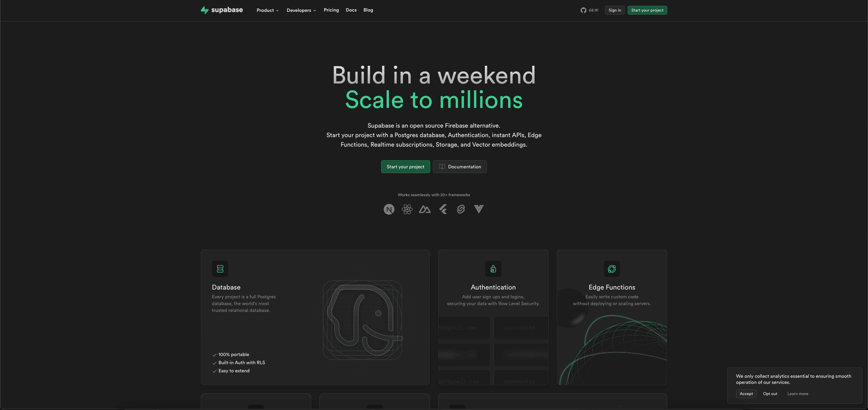
Task: Open the Database card heading
Action: point(226,287)
